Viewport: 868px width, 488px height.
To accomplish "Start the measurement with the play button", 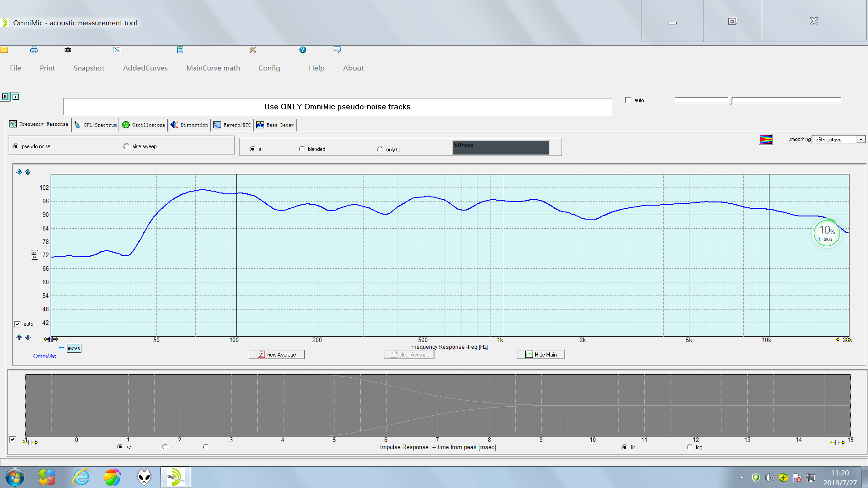I will coord(15,96).
